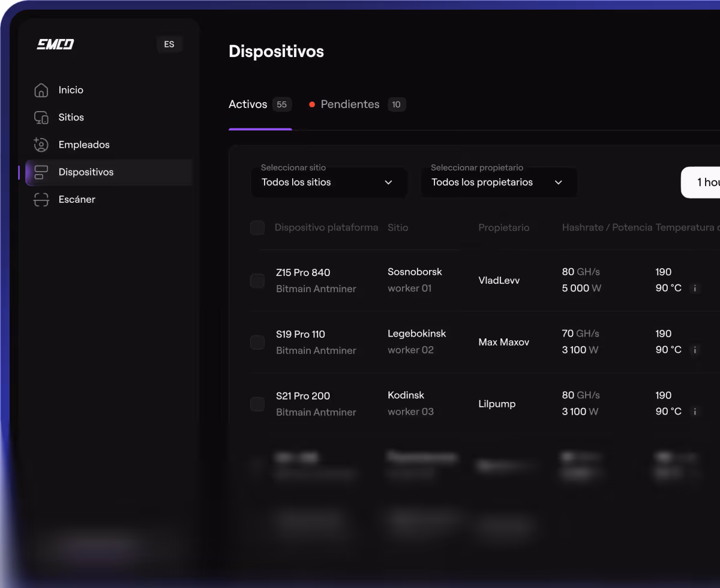This screenshot has height=588, width=720.
Task: Click the Propietario column header
Action: point(504,227)
